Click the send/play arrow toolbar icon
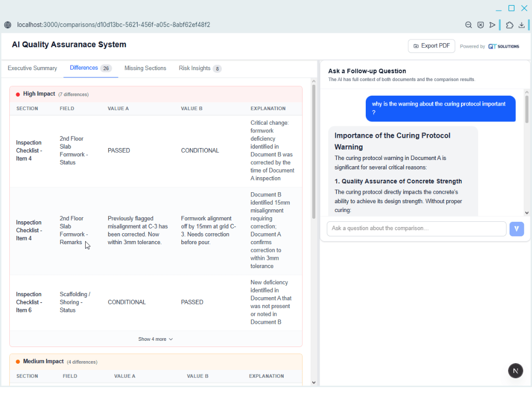 tap(493, 25)
